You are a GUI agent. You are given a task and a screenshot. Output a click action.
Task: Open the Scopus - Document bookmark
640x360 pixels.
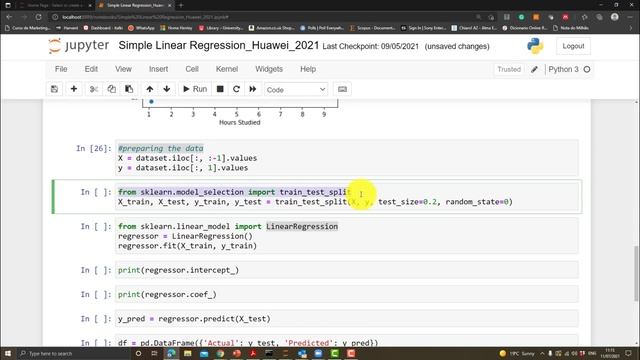click(372, 28)
